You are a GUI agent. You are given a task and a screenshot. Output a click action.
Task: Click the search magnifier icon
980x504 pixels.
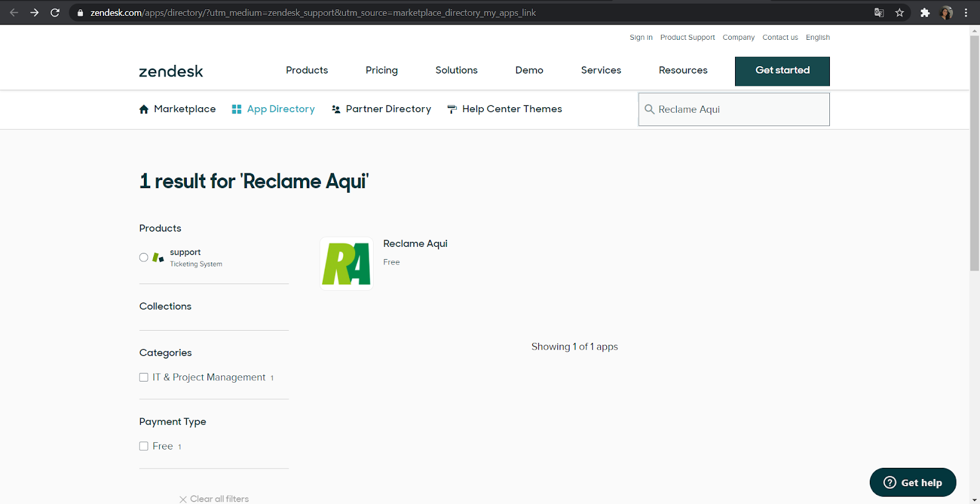pyautogui.click(x=650, y=109)
